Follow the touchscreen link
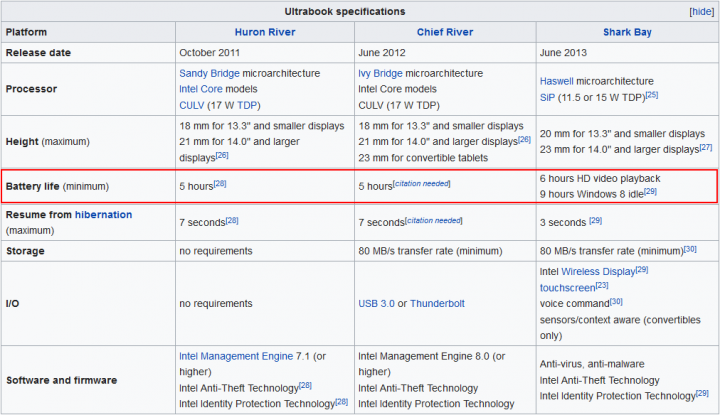Screen dimensions: 720x415 pyautogui.click(x=568, y=288)
